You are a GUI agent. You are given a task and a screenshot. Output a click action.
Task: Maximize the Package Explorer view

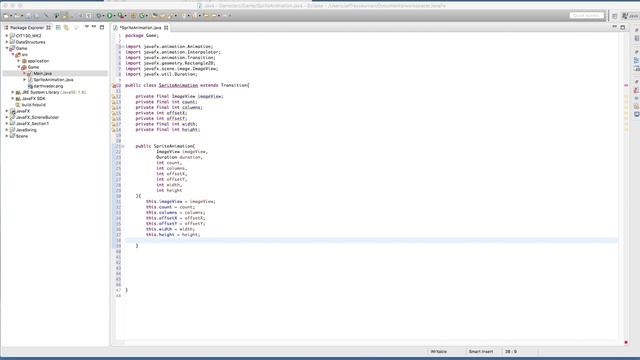102,27
